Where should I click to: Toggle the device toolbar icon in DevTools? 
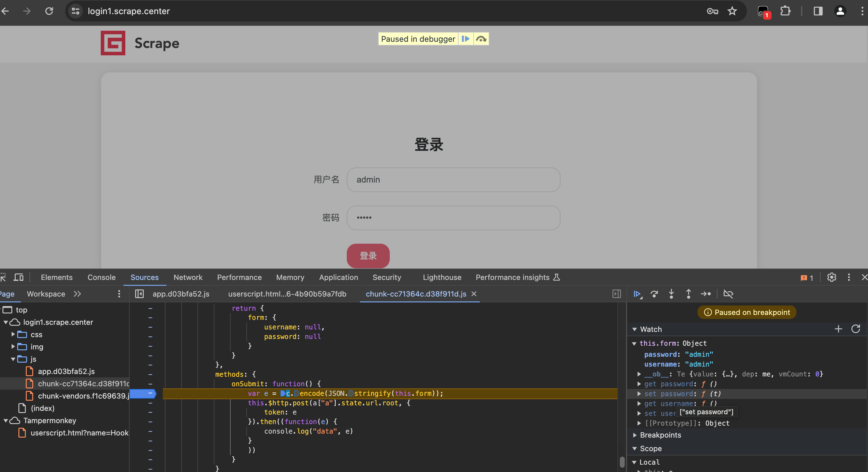coord(18,277)
